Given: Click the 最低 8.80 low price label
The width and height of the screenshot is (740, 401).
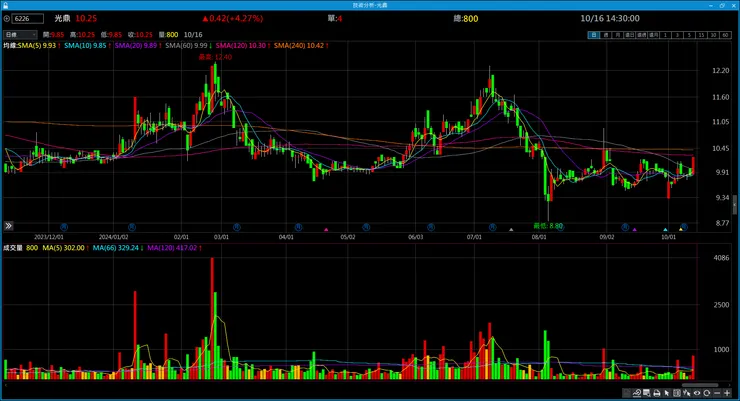Looking at the screenshot, I should tap(548, 226).
